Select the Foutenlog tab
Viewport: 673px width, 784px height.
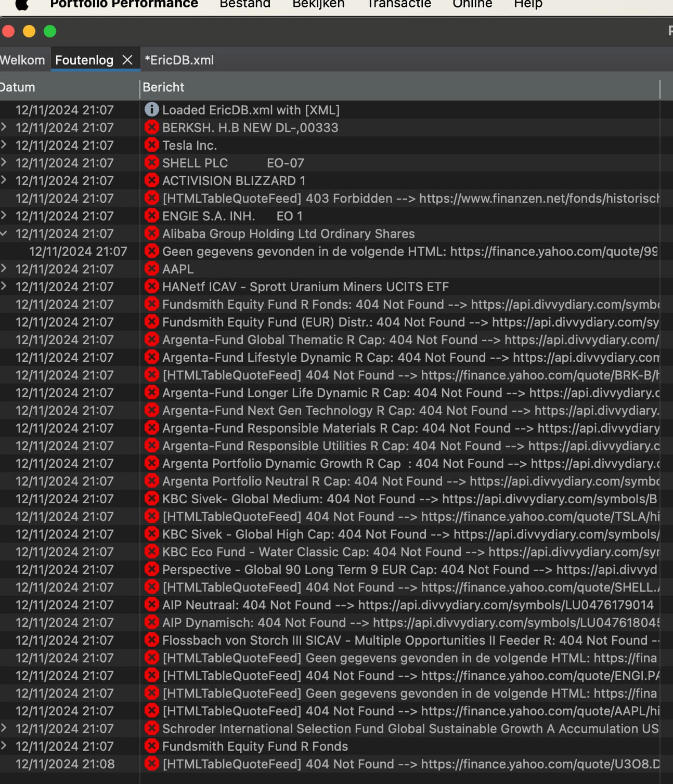(84, 60)
